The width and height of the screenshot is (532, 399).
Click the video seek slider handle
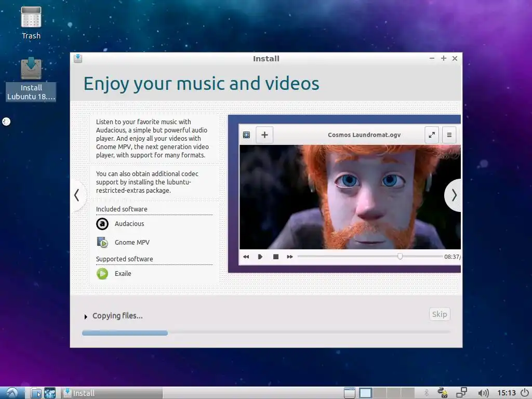pos(400,256)
